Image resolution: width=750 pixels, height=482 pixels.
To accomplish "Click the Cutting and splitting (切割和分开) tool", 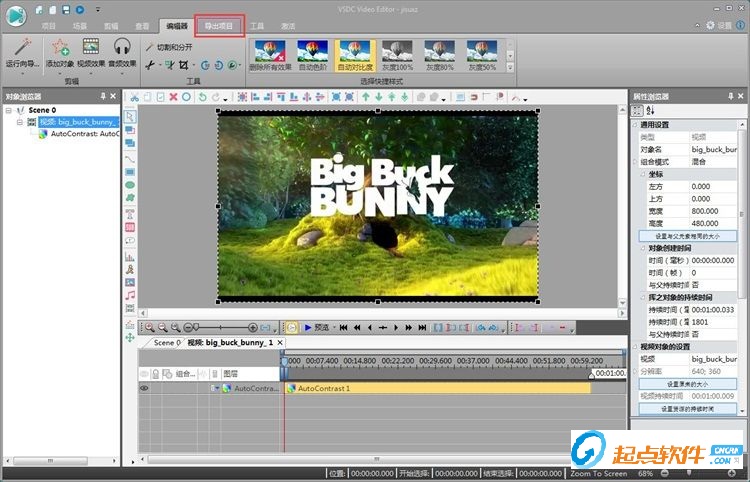I will (x=169, y=47).
